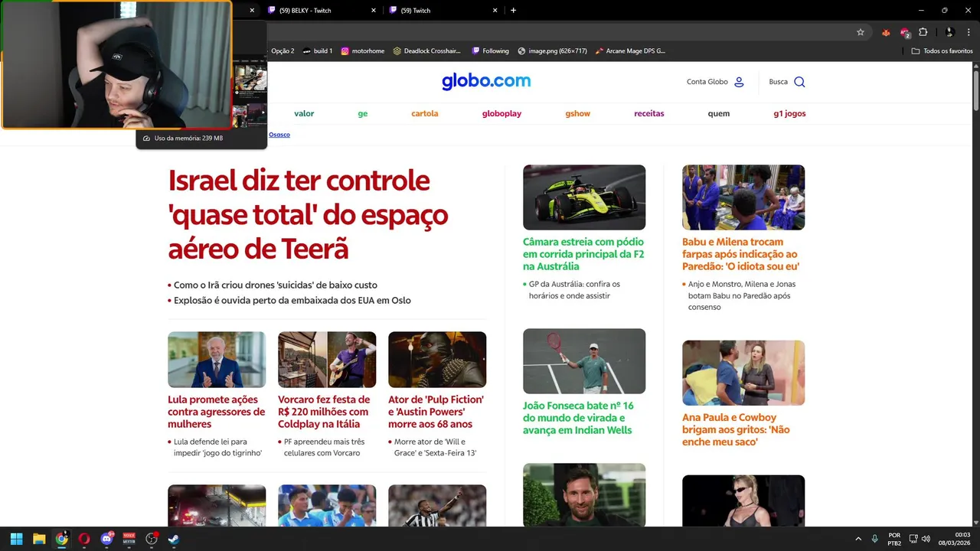Read 'João Fonseca bate nº 16' headline
980x551 pixels.
click(x=578, y=418)
